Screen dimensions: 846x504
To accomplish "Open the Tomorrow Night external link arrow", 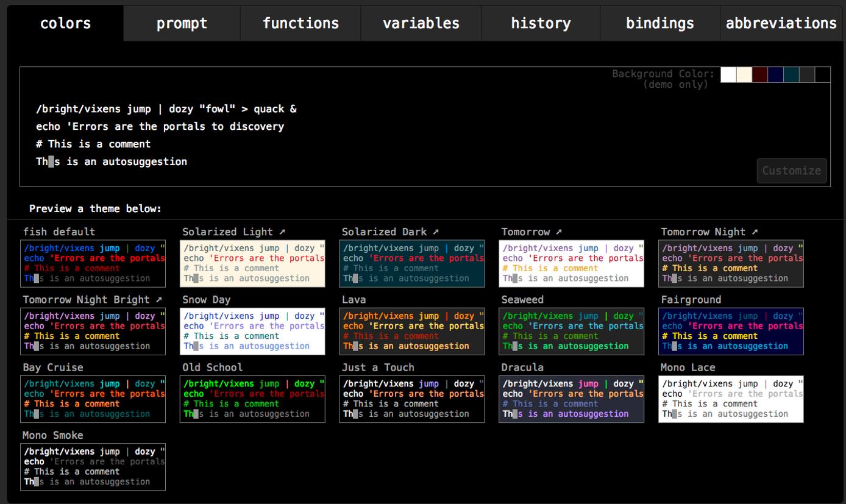I will tap(754, 232).
